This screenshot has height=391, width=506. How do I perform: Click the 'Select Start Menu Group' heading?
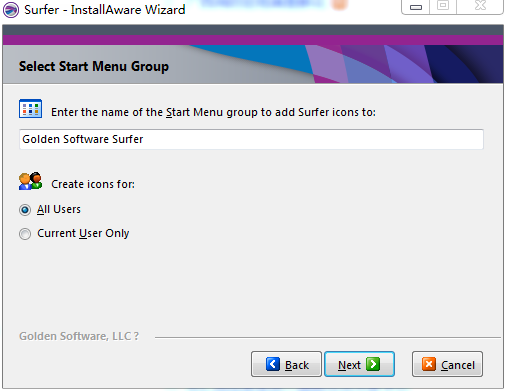[94, 66]
